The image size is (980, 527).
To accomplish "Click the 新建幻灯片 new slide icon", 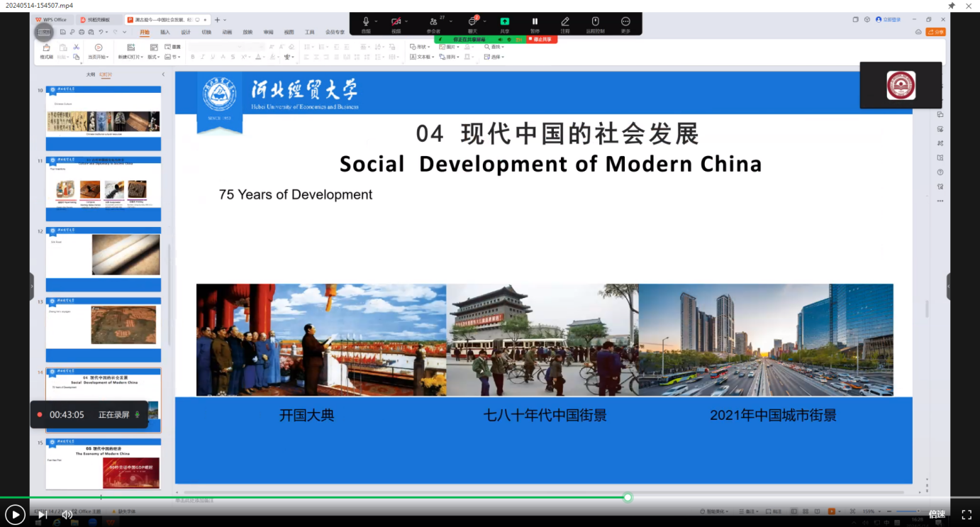I will (x=130, y=48).
